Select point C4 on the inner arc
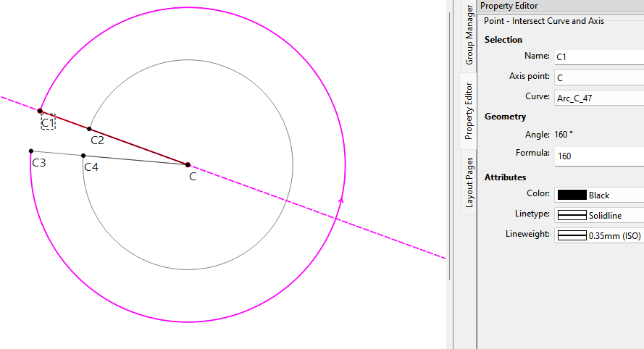Image resolution: width=644 pixels, height=349 pixels. click(83, 156)
